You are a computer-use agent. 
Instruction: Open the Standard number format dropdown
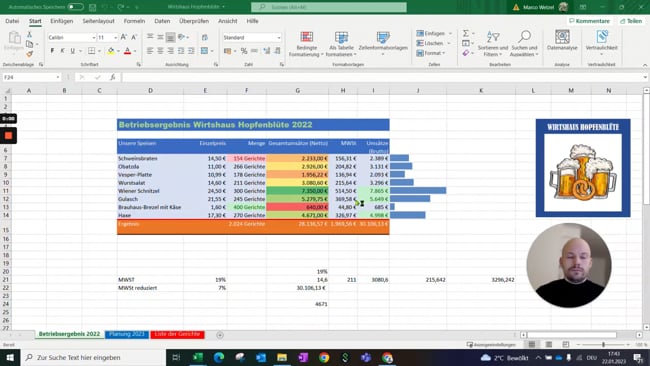[279, 37]
